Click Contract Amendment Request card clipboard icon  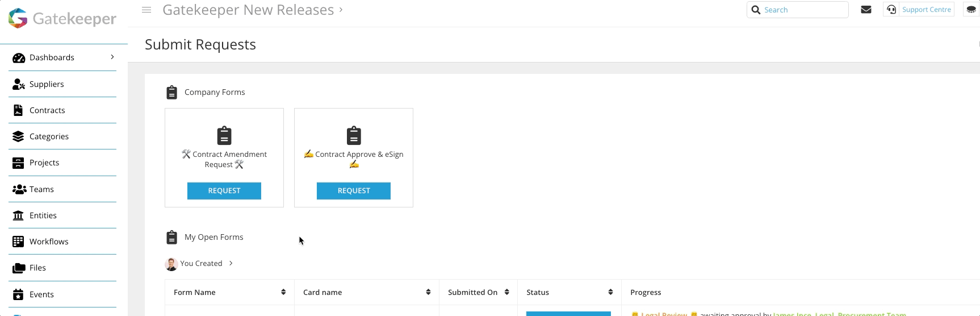[224, 135]
